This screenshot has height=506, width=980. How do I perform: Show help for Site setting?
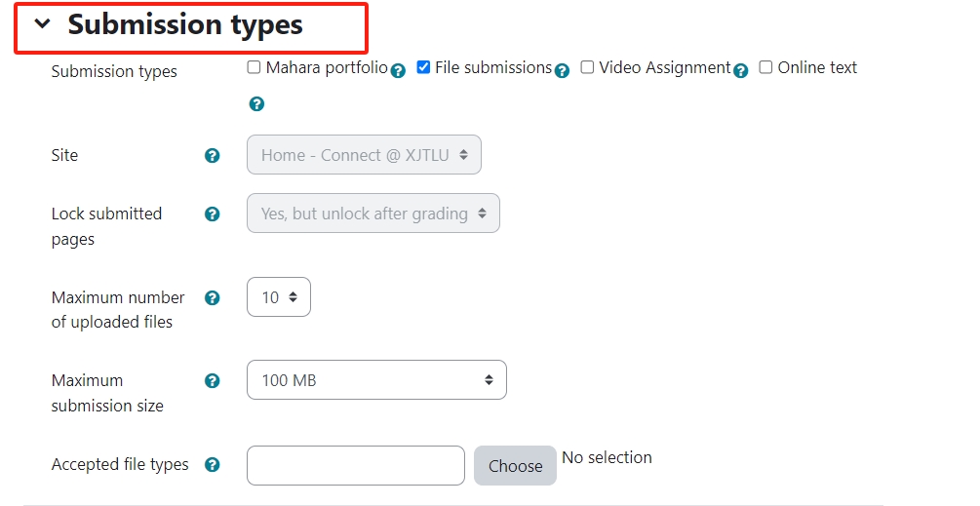pyautogui.click(x=213, y=156)
